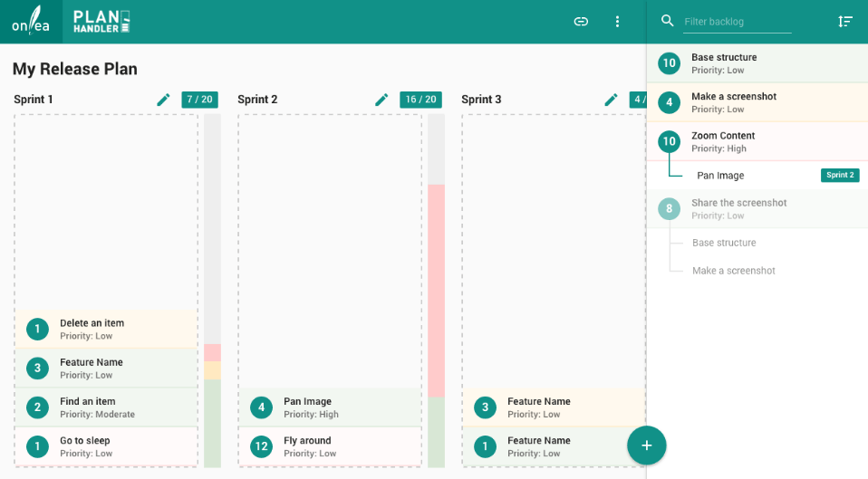Image resolution: width=868 pixels, height=479 pixels.
Task: Click the Sprint 2 tag on Pan Image
Action: [x=840, y=175]
